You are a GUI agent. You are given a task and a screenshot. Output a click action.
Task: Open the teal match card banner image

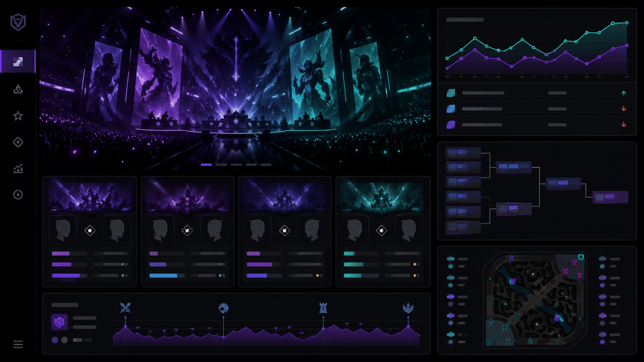tap(382, 197)
